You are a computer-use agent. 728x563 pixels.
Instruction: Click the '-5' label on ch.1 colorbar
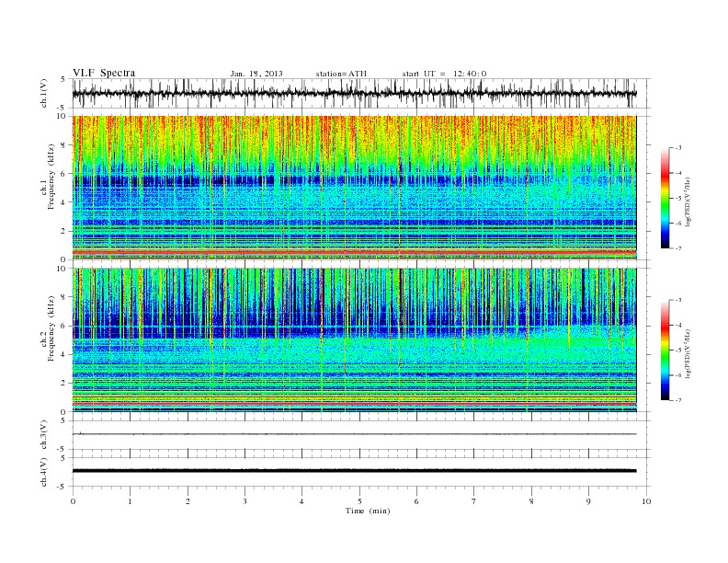pyautogui.click(x=677, y=199)
